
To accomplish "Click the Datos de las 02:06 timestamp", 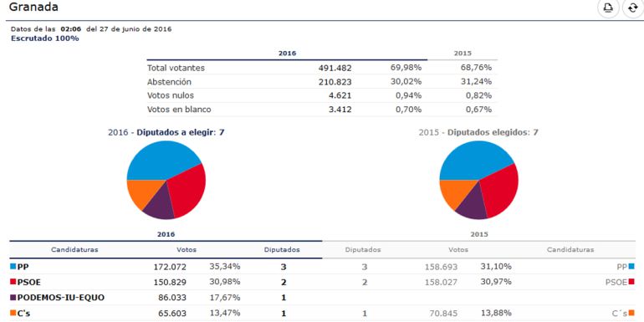I will pos(91,29).
